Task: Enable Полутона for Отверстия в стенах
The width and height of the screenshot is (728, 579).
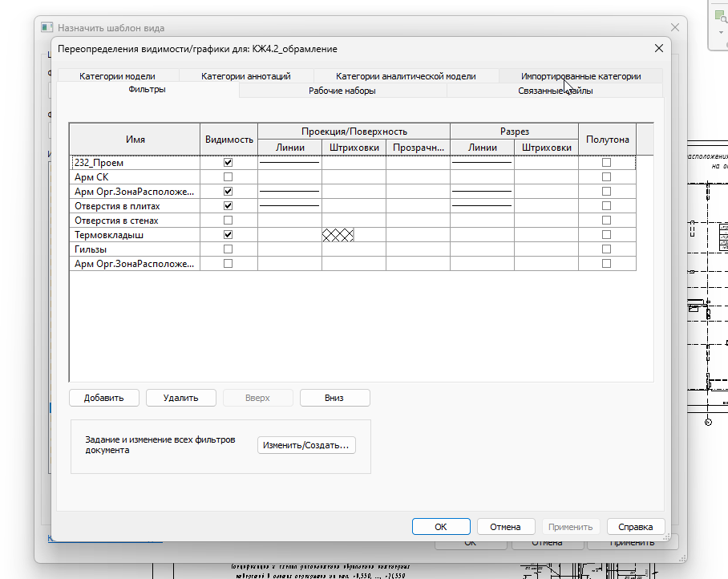Action: [606, 220]
